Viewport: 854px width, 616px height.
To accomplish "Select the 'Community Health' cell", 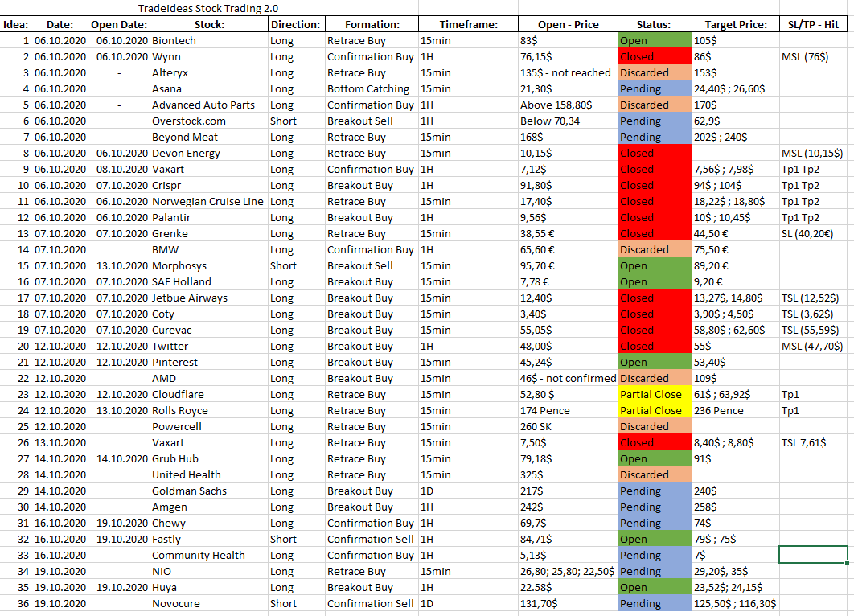I will pos(209,555).
